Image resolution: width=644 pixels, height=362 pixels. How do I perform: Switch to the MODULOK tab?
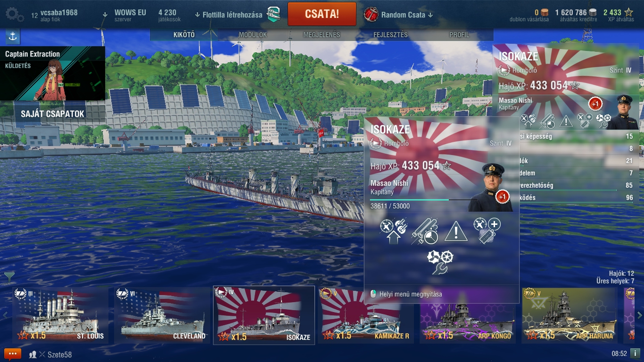click(x=253, y=35)
